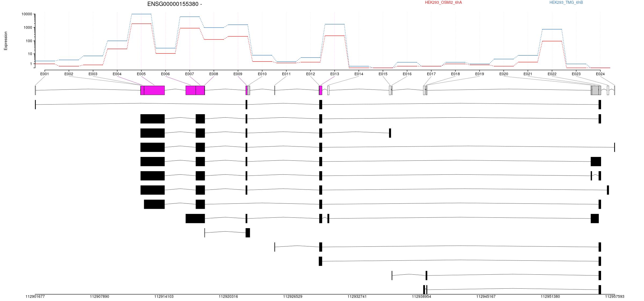644x301 pixels.
Task: Click exon label E007
Action: pyautogui.click(x=189, y=74)
